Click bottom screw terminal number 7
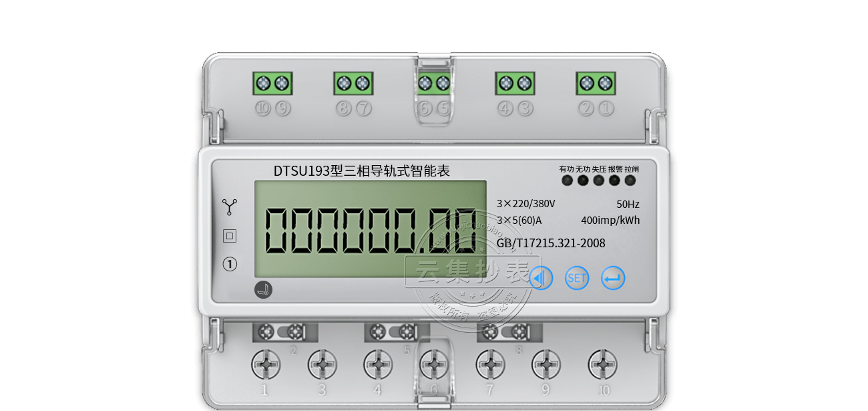 click(490, 365)
